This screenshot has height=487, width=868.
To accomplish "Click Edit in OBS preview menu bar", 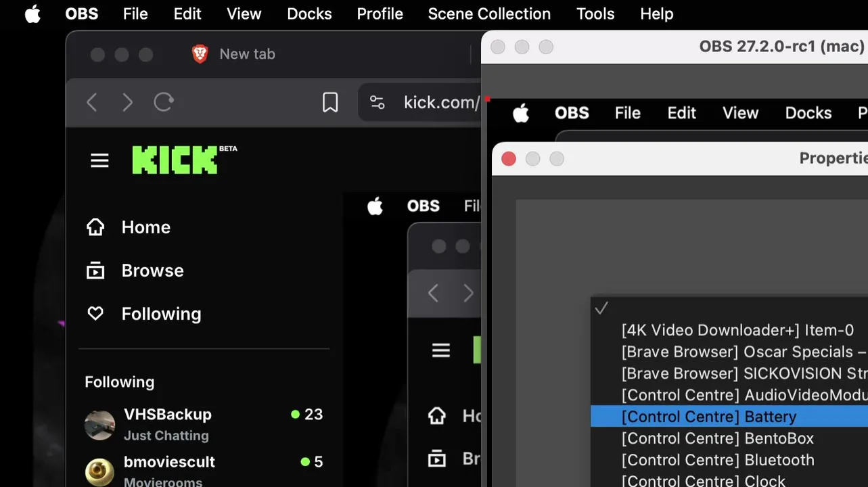I will [x=682, y=113].
